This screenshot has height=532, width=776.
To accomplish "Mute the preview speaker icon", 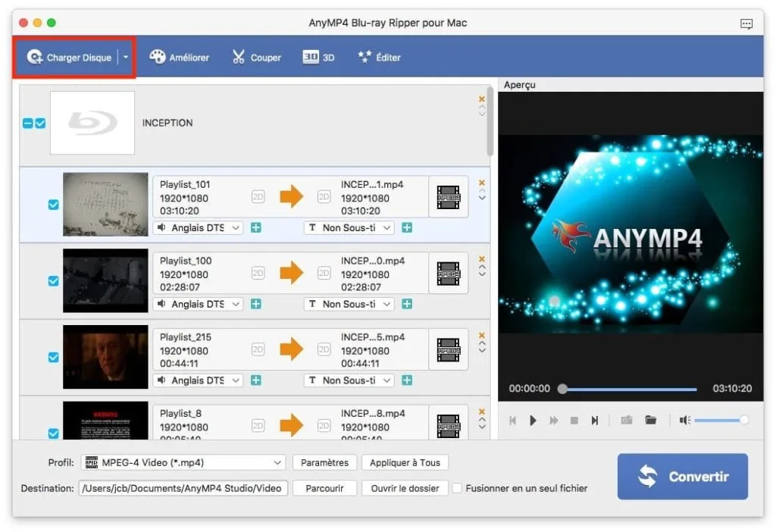I will click(684, 420).
